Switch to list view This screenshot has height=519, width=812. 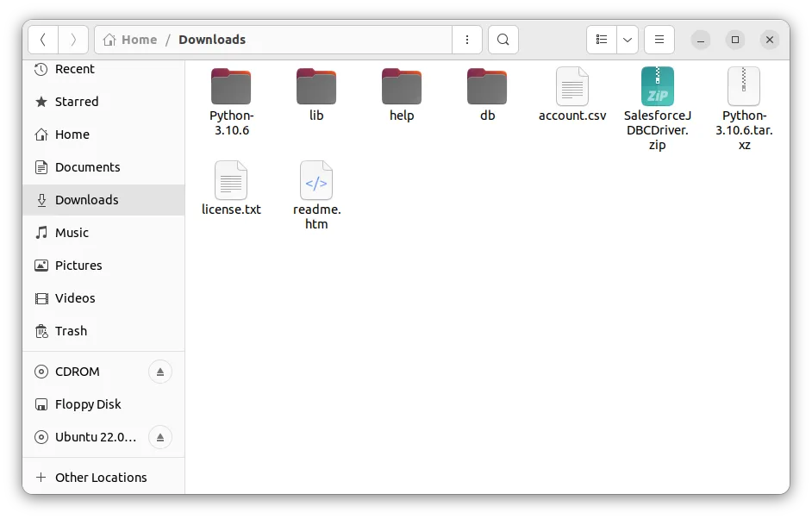click(601, 39)
